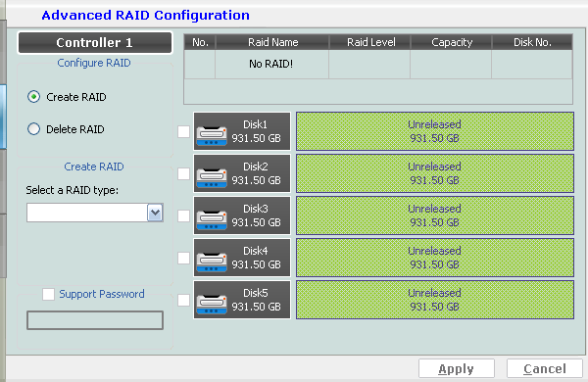Click the No. column header
The width and height of the screenshot is (588, 382).
click(x=200, y=42)
